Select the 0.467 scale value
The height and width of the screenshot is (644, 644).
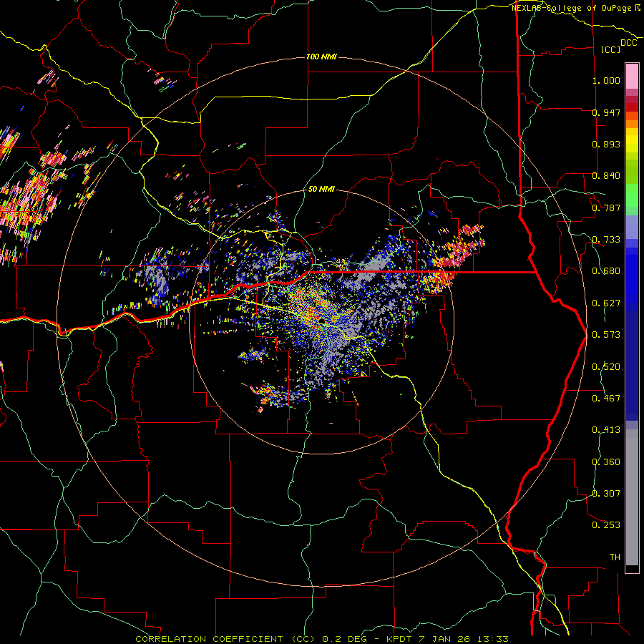606,399
